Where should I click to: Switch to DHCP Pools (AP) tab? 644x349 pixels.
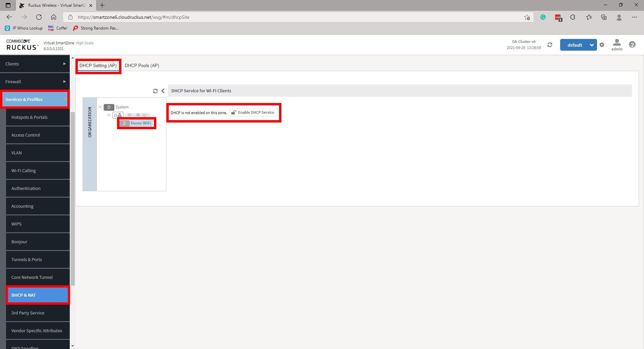(x=142, y=65)
